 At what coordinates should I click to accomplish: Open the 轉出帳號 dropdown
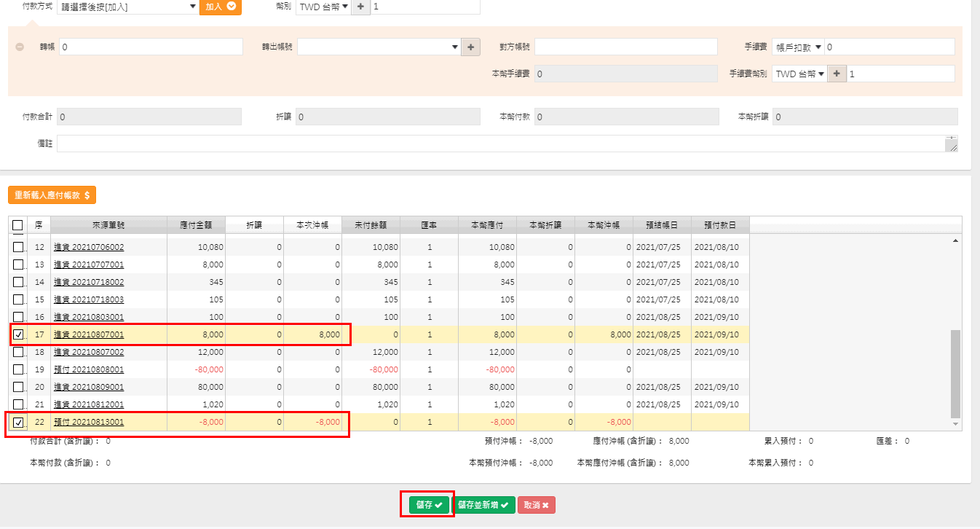coord(379,47)
